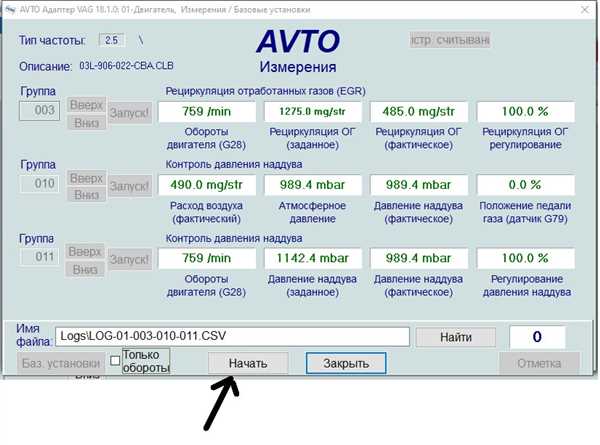Click the Тип частоты value 2.5

click(112, 40)
